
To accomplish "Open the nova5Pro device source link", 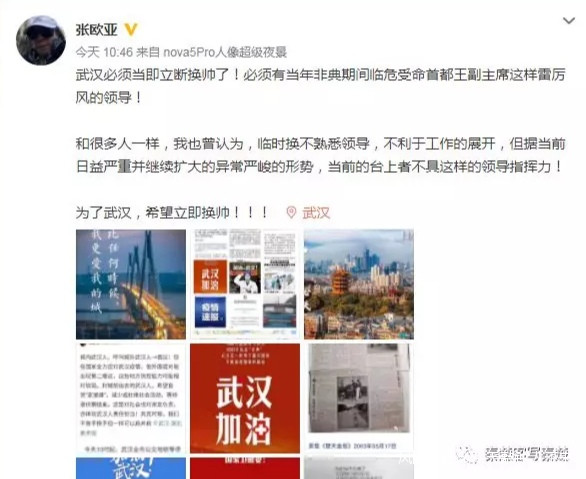I will point(225,52).
